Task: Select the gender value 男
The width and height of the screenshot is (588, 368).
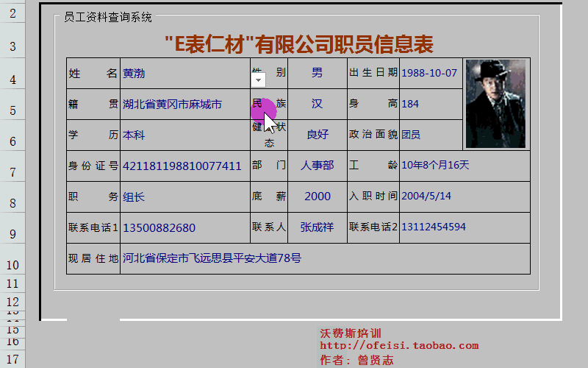Action: [318, 73]
